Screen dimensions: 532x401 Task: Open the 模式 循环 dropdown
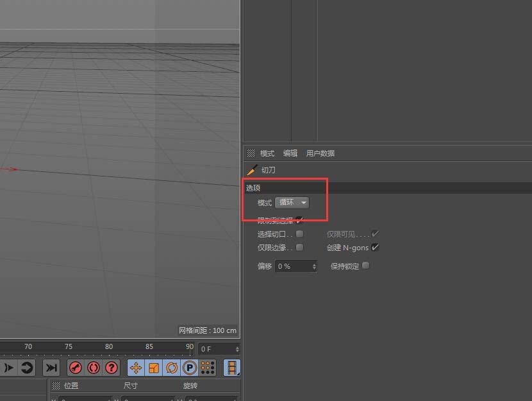pos(292,202)
